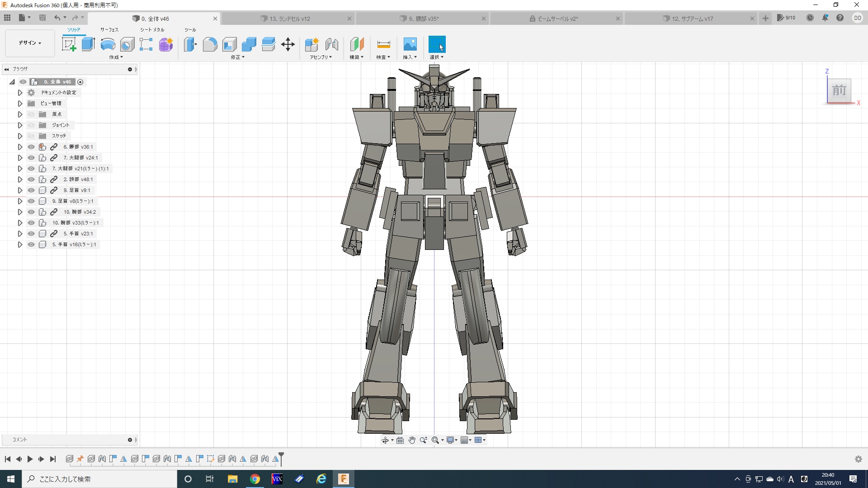Click the Joint tool in the Assemble group
The width and height of the screenshot is (868, 488).
coord(332,44)
